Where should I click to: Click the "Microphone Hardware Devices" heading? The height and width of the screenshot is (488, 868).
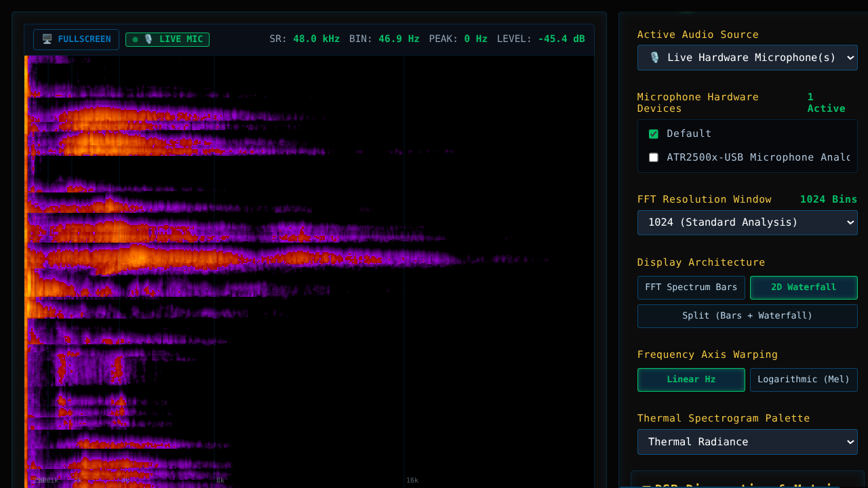tap(698, 103)
